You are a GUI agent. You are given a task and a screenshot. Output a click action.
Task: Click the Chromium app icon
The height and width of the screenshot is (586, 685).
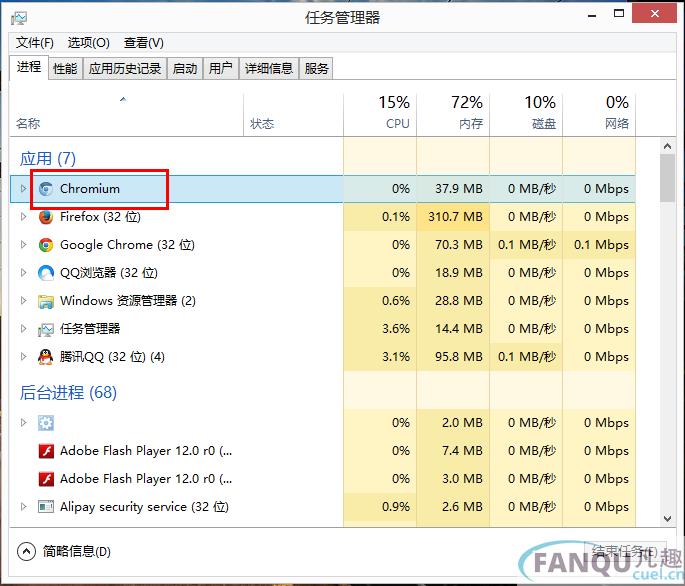(x=46, y=189)
